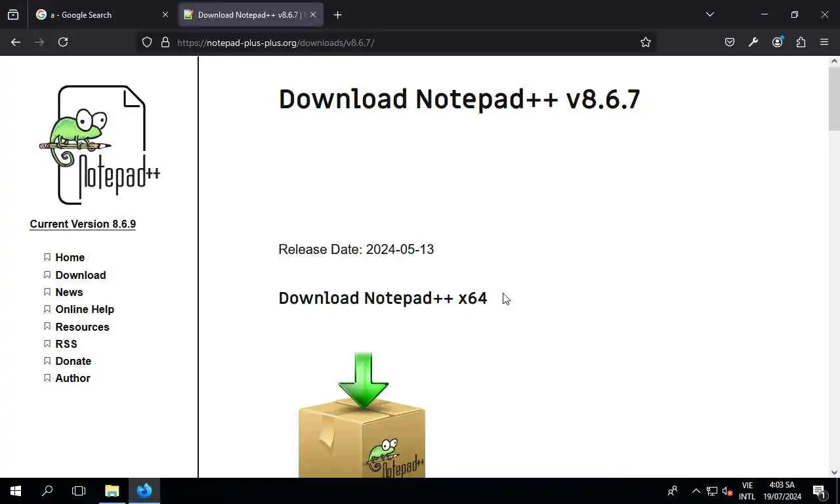Click the wrench developer tools icon
840x504 pixels.
pyautogui.click(x=753, y=42)
